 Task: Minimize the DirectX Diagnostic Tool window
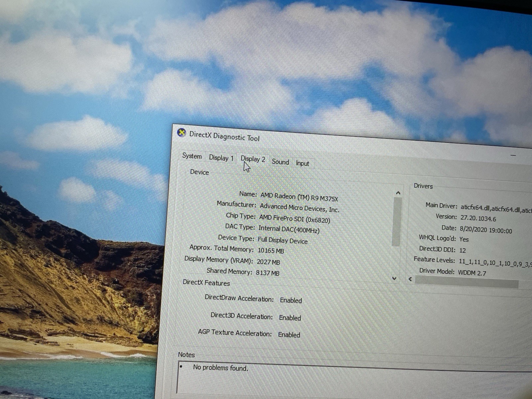(x=513, y=155)
